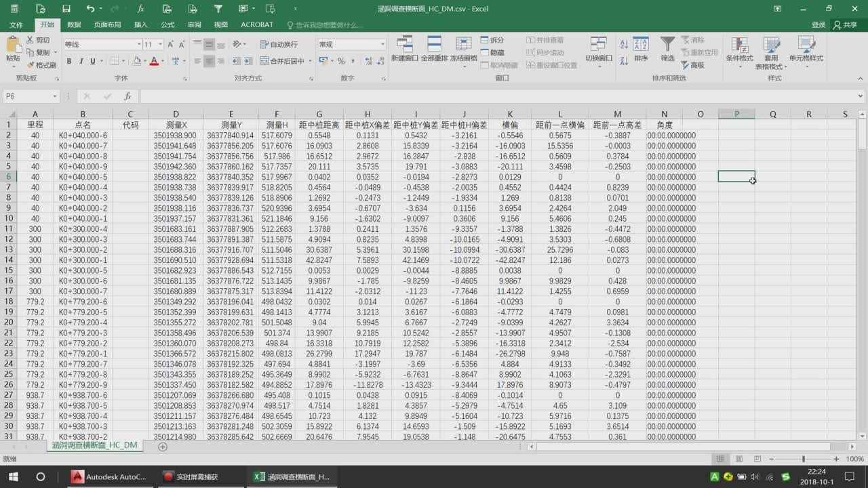Open font color dropdown arrow
Viewport: 868px width, 488px height.
[163, 61]
